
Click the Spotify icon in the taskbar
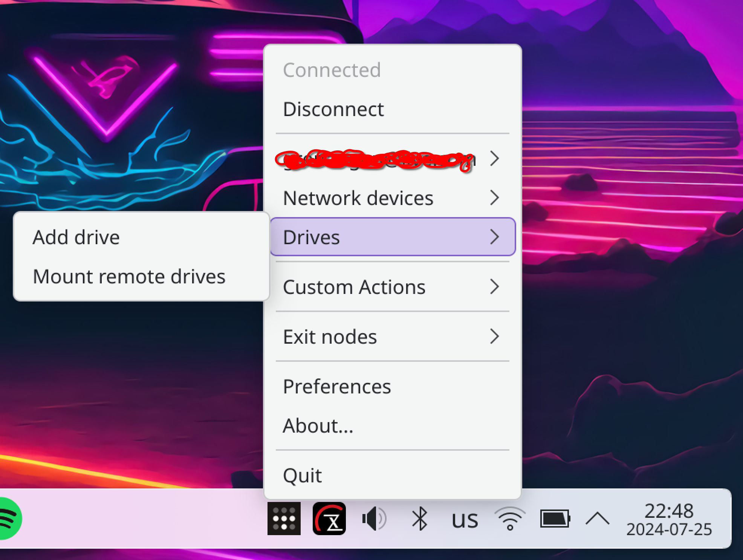9,519
